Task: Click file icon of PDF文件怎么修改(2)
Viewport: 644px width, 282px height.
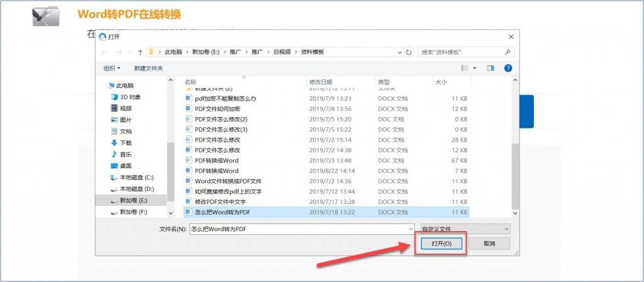Action: [189, 119]
